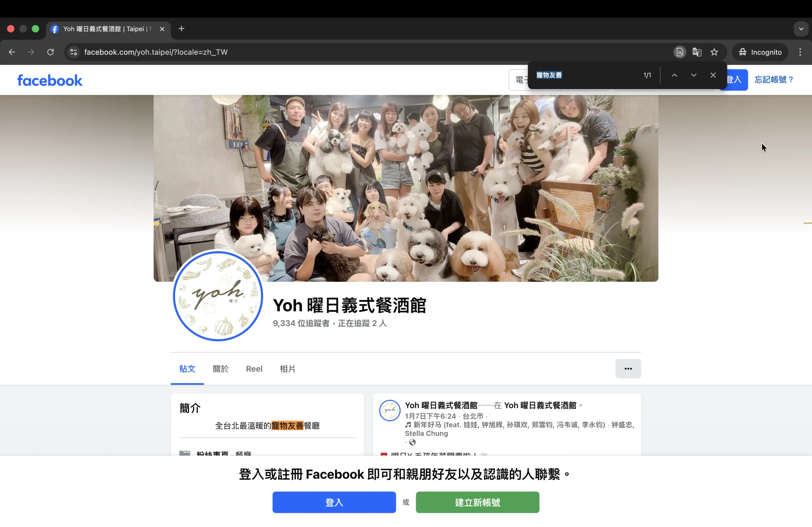Close the find-in-page bar
The width and height of the screenshot is (812, 527).
click(713, 75)
